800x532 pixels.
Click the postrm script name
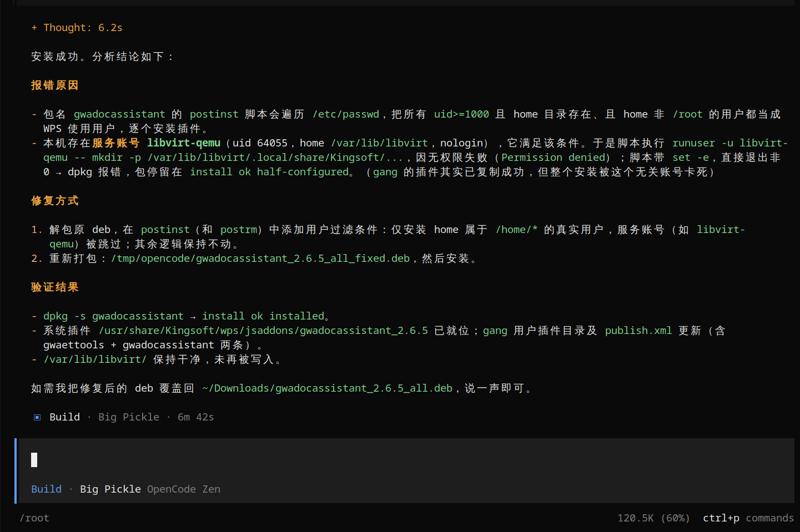click(239, 229)
